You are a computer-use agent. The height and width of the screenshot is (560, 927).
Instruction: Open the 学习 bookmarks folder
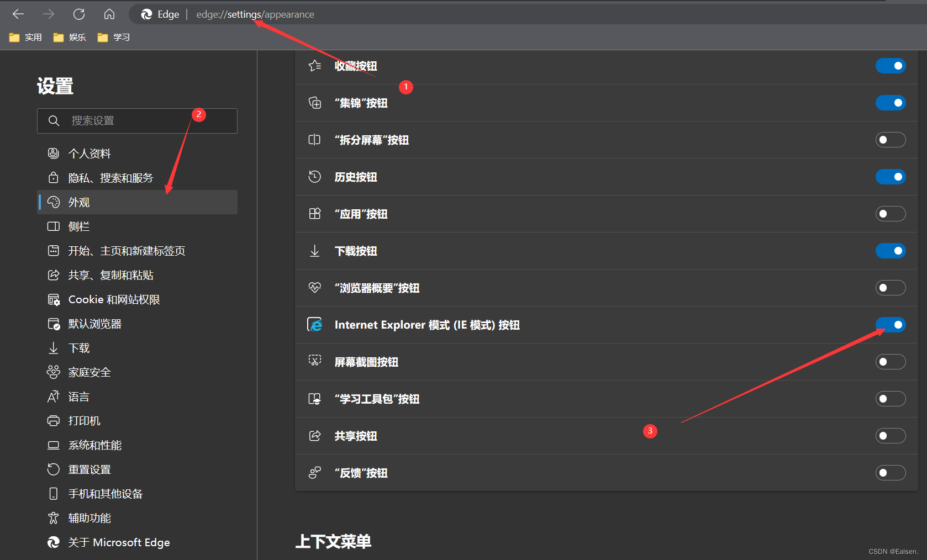pos(114,37)
